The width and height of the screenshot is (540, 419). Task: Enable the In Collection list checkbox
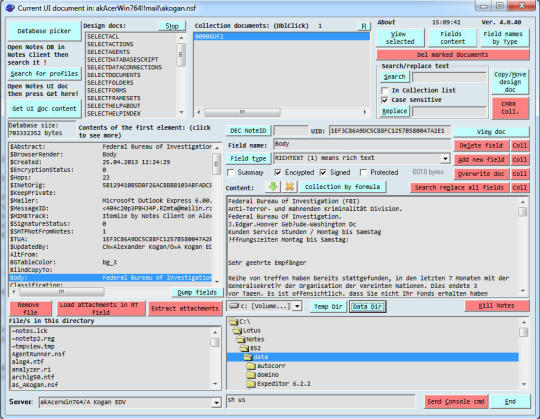(385, 91)
